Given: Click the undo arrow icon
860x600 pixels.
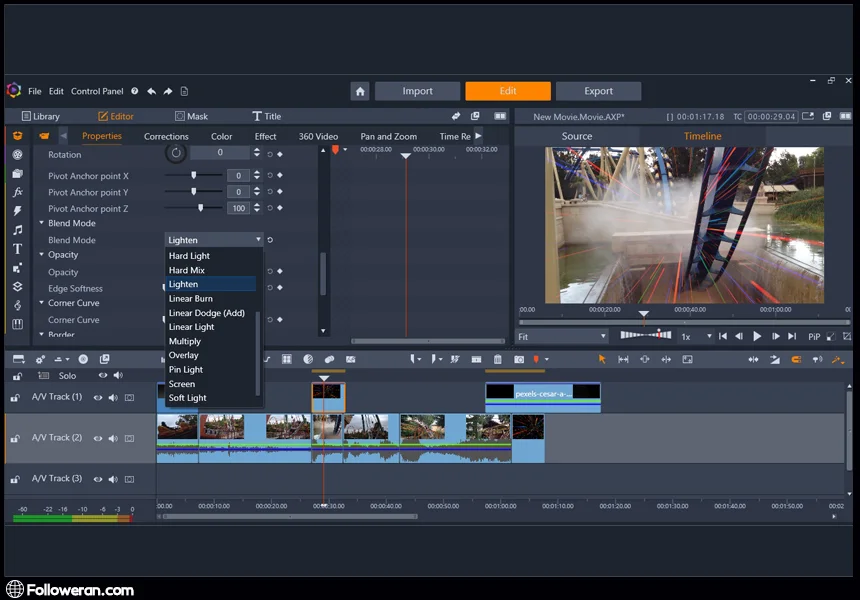Looking at the screenshot, I should (151, 91).
